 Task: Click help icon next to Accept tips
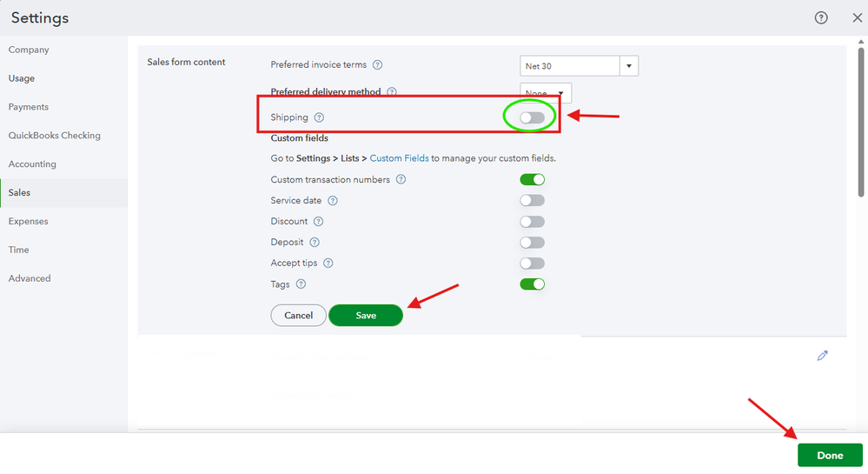click(x=328, y=264)
